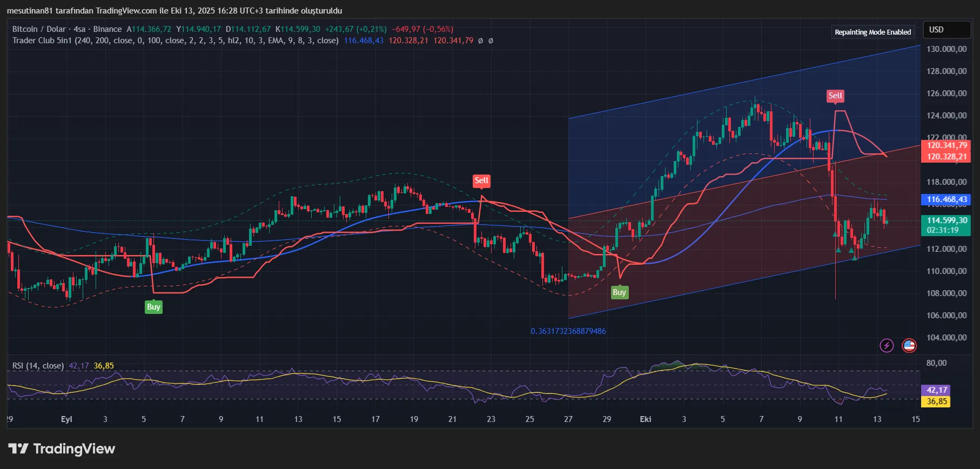Click the Eyl month marker on time axis
Image resolution: width=980 pixels, height=469 pixels.
coord(66,419)
